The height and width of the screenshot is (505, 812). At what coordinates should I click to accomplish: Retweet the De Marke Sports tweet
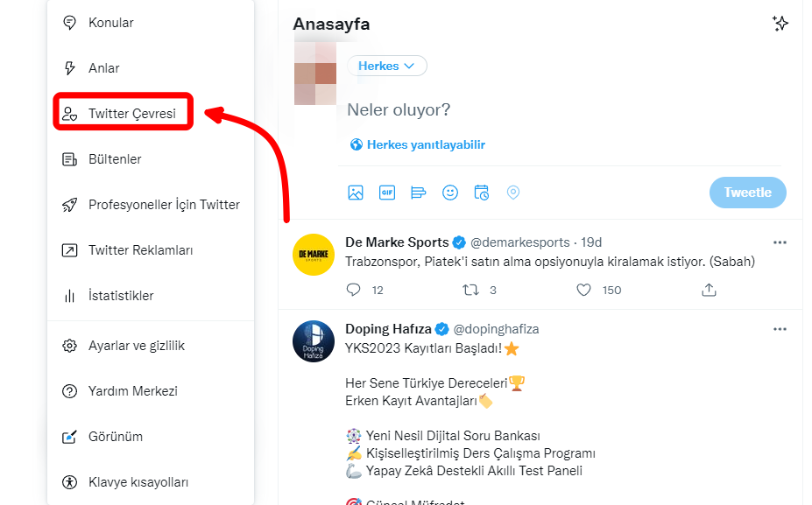[x=470, y=290]
